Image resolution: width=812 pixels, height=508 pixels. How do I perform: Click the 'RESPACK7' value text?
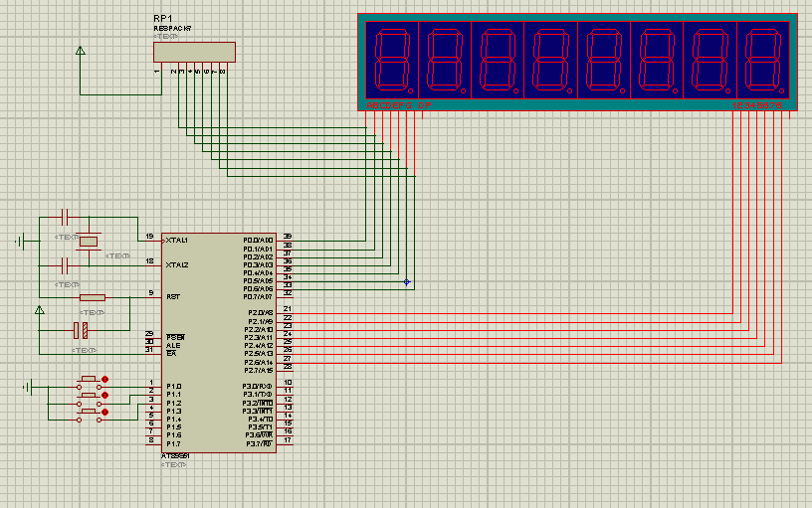[x=172, y=29]
